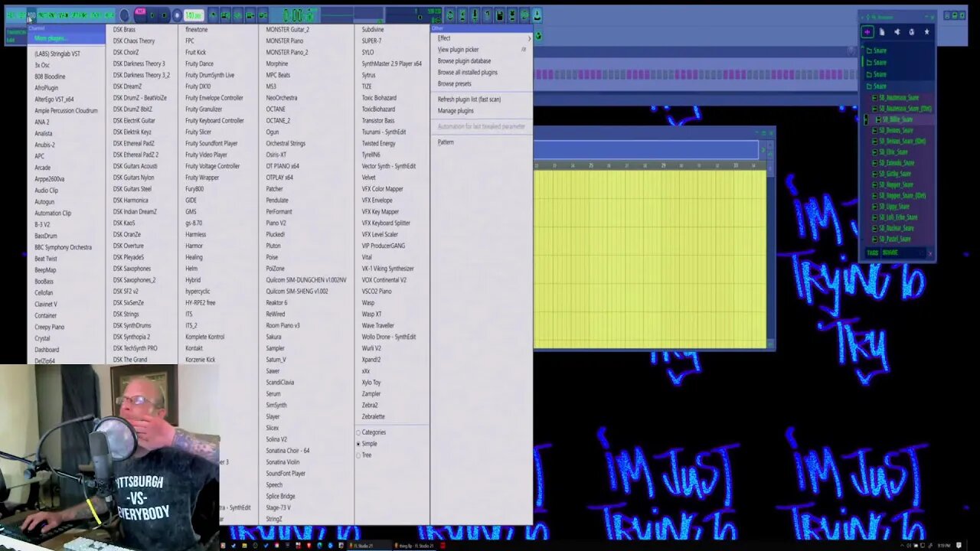Click the sample icon beside SD_Elric_Snare
980x551 pixels.
coord(874,152)
